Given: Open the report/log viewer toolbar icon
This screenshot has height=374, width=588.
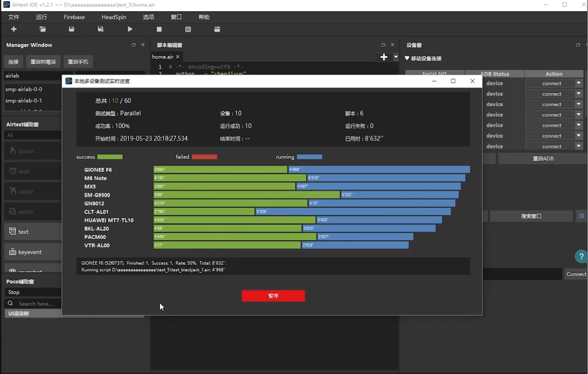Looking at the screenshot, I should click(188, 29).
